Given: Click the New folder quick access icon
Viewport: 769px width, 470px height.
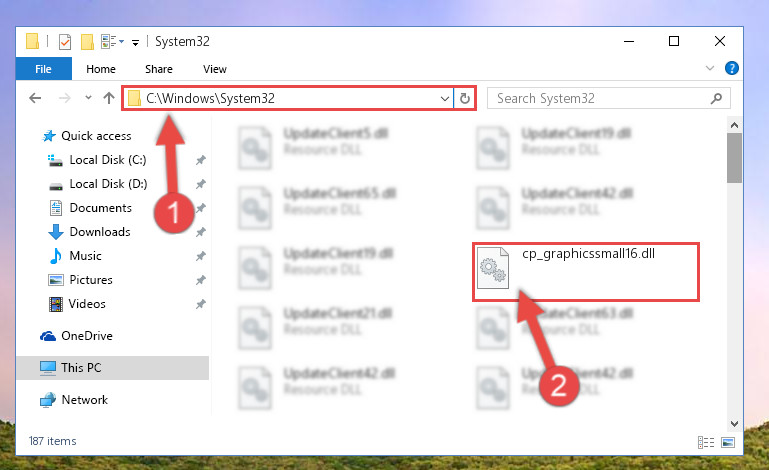Looking at the screenshot, I should (87, 42).
